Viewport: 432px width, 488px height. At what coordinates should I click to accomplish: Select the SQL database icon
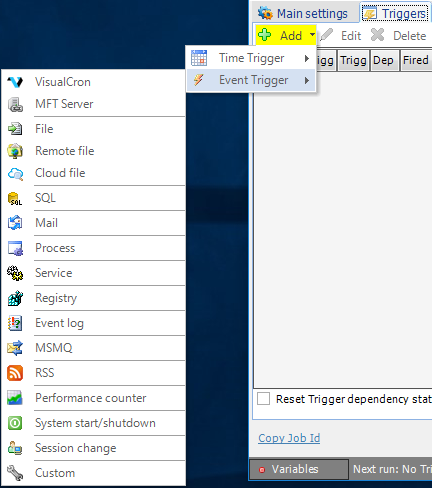pyautogui.click(x=15, y=198)
